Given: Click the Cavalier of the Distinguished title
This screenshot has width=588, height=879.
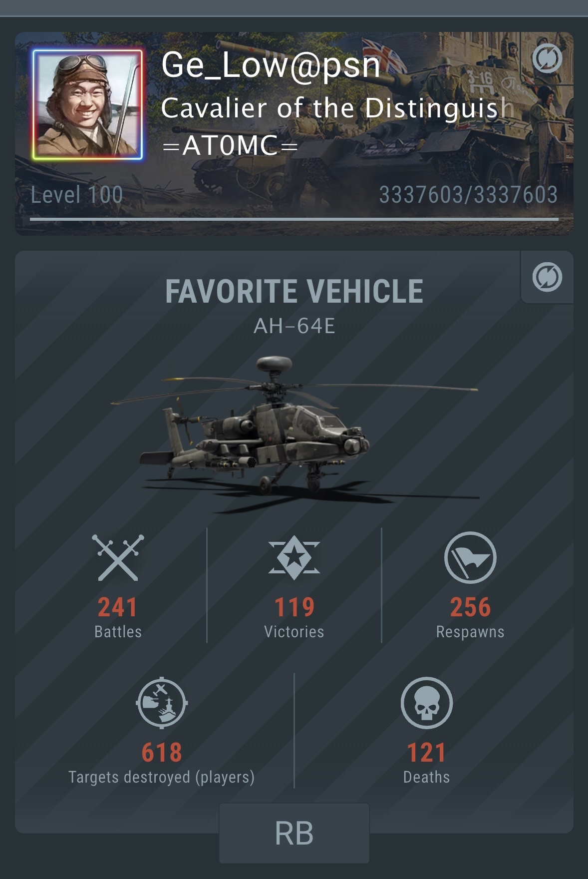Looking at the screenshot, I should pos(337,108).
